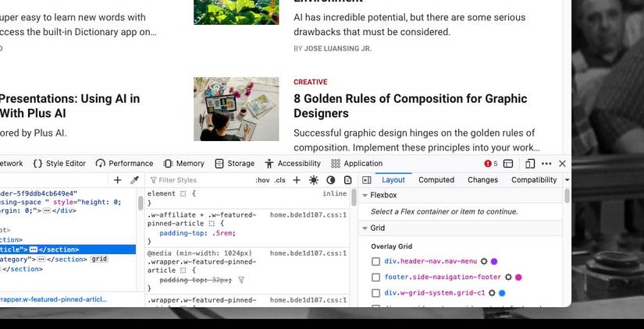Open the DevTools three-dot menu
The image size is (644, 329).
point(546,164)
